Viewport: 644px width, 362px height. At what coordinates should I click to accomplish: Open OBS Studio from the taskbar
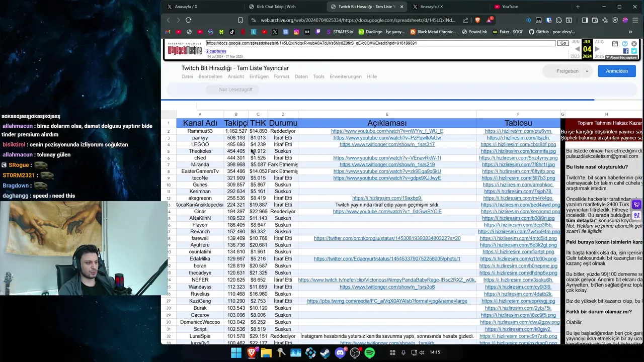355,352
